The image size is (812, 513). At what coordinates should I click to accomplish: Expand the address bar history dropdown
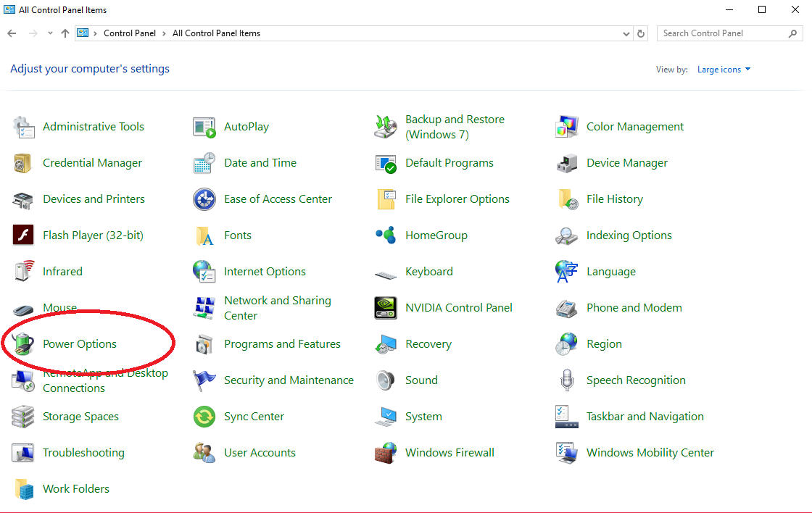[x=626, y=33]
